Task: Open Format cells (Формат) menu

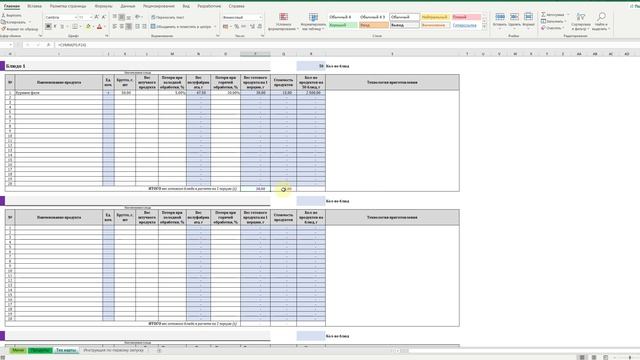Action: coord(528,20)
